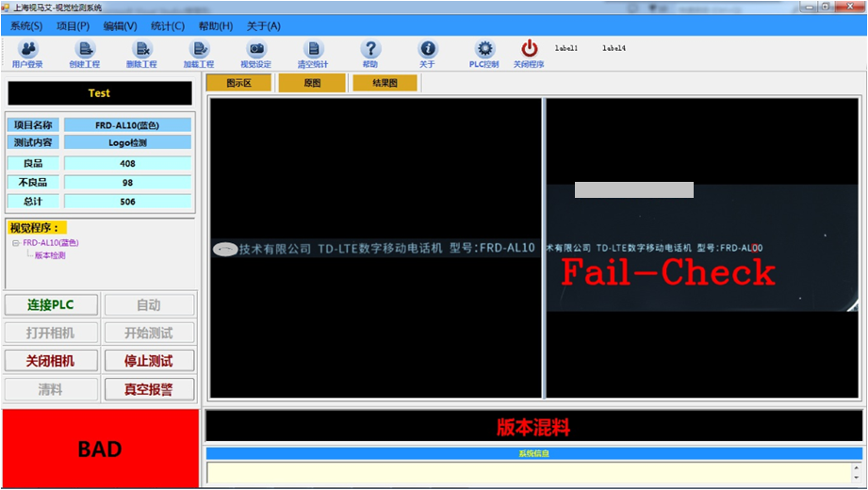Click the 视觉程序 label
The height and width of the screenshot is (490, 868).
37,227
